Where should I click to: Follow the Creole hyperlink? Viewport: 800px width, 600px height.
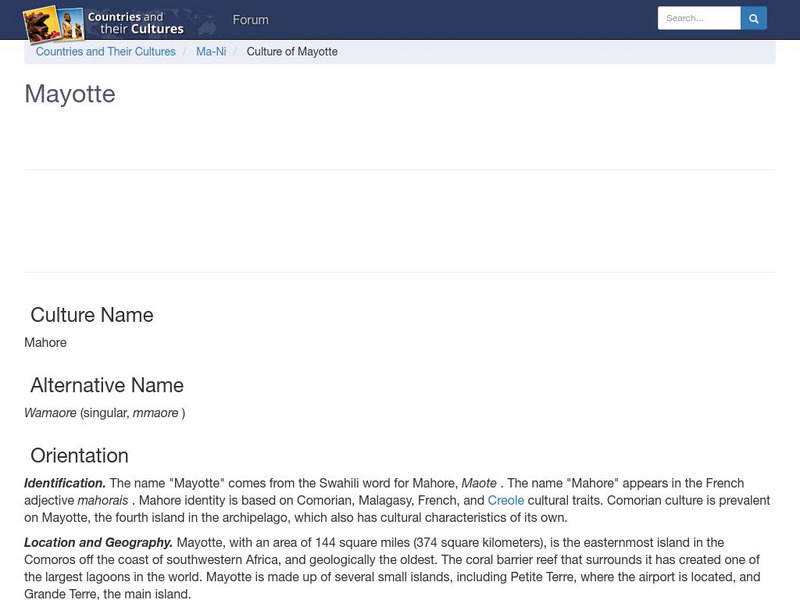pos(506,501)
